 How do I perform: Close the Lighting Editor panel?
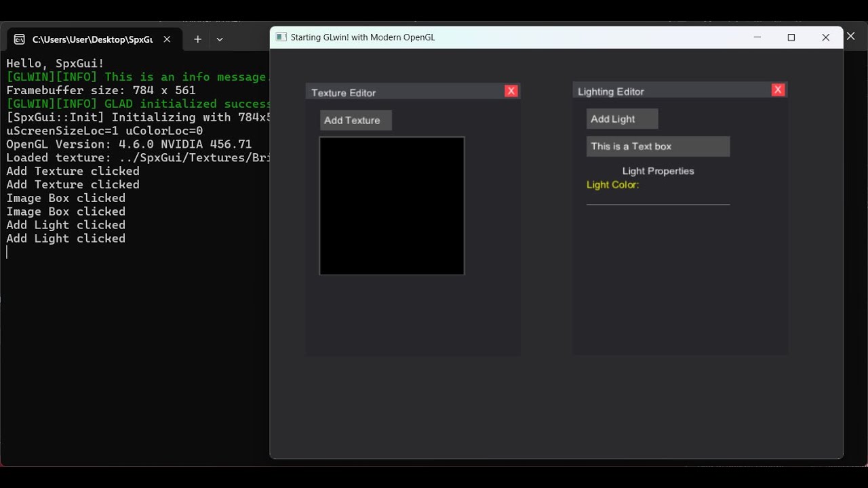(778, 89)
